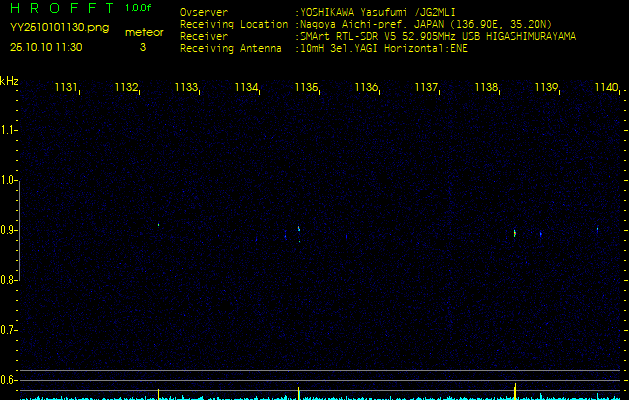The height and width of the screenshot is (400, 629).
Task: Click the meteor echo near 1135
Action: click(299, 229)
